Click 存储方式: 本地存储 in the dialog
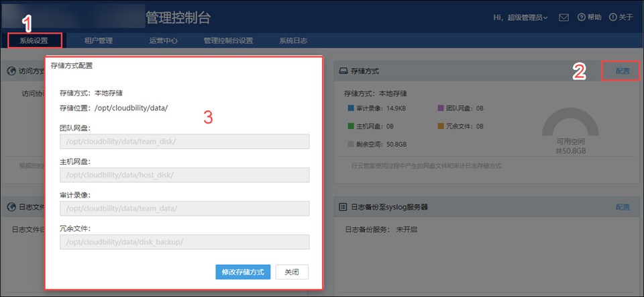Image resolution: width=644 pixels, height=297 pixels. 91,93
